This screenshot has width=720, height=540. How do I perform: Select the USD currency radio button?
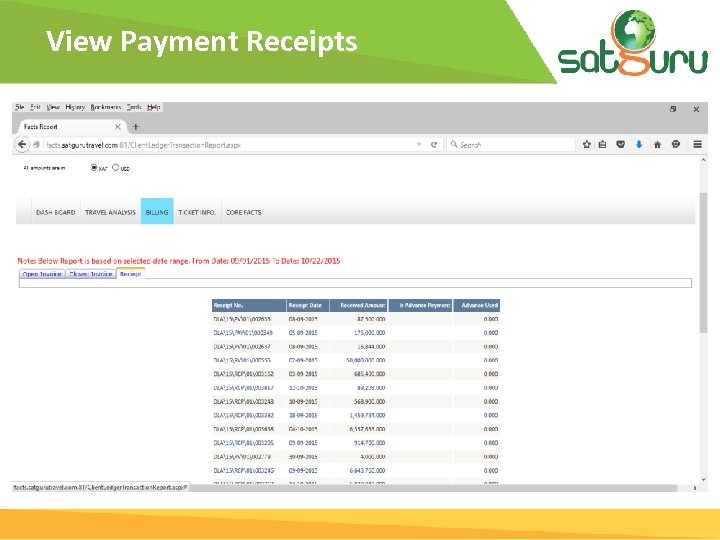click(116, 168)
